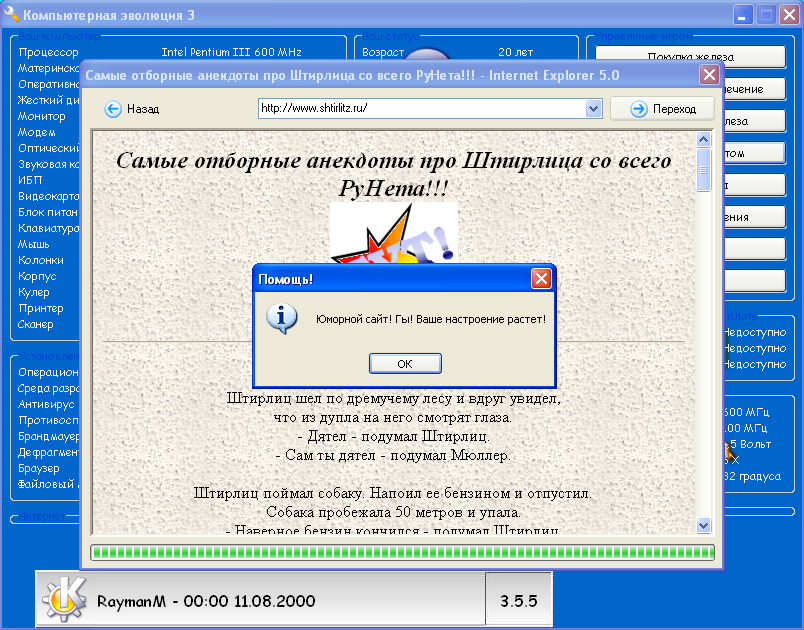Close the Помощь dialog with X
Screen dimensions: 804x630
(x=541, y=279)
